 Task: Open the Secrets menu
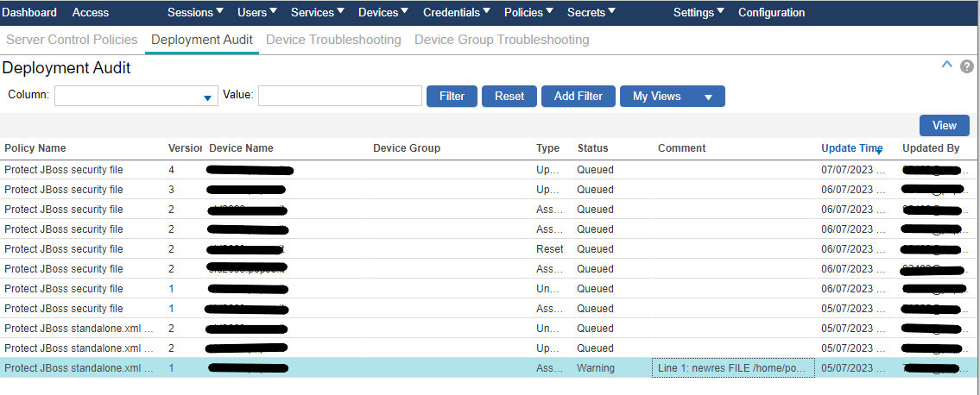point(591,12)
